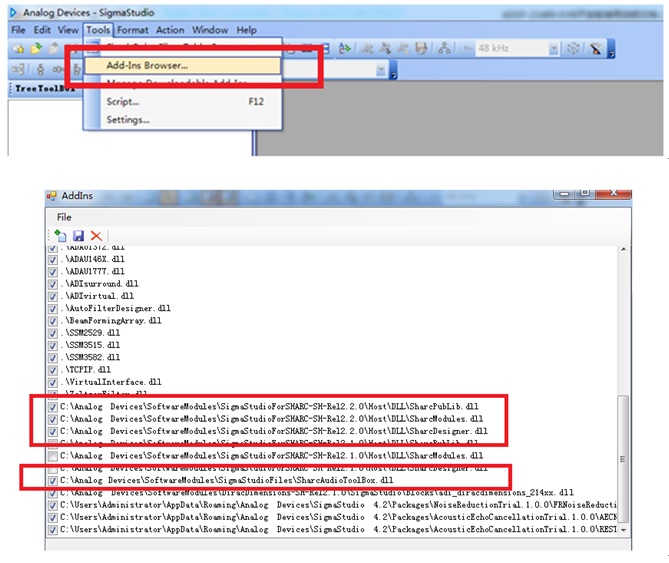This screenshot has width=669, height=563.
Task: Click the New Project icon in SigmaStudio toolbar
Action: tap(18, 49)
